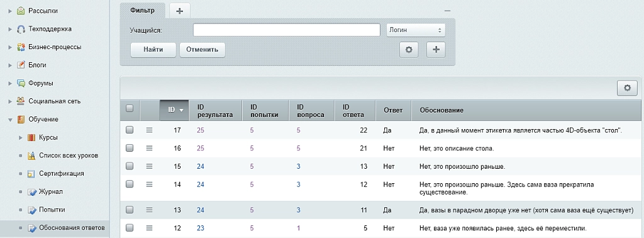Expand the Техподдержка tree arrow

pos(10,29)
